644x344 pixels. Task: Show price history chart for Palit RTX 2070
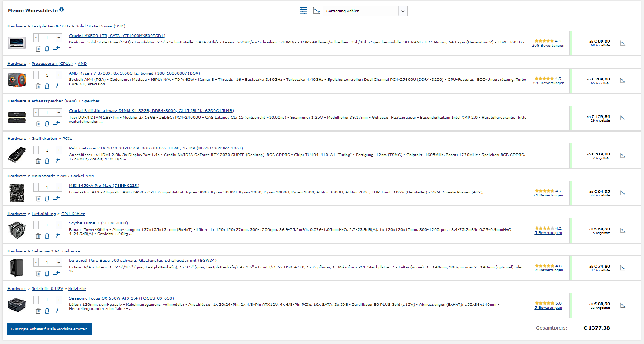[623, 156]
